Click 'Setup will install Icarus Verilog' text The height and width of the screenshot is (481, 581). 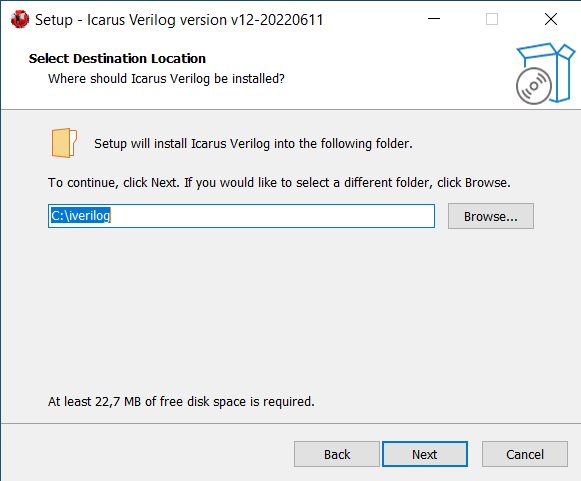(x=253, y=143)
